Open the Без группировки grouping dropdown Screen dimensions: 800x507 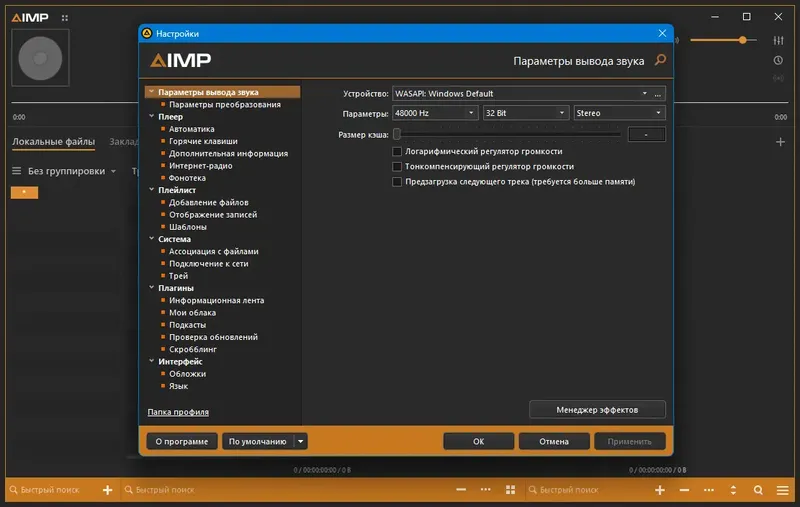click(71, 171)
